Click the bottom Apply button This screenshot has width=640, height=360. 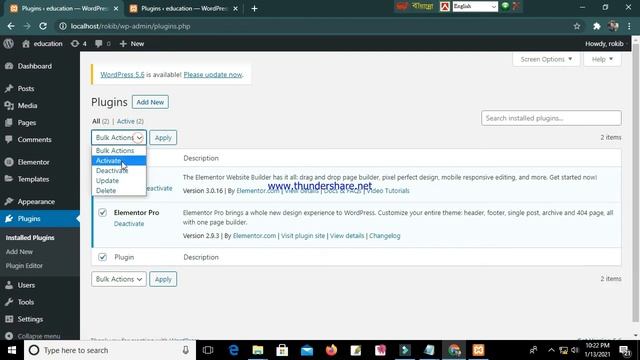click(x=163, y=279)
